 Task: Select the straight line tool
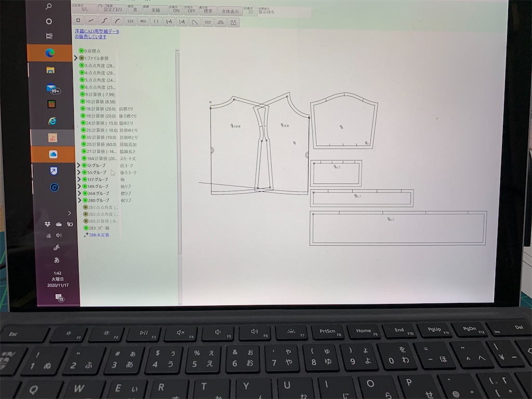tap(91, 21)
